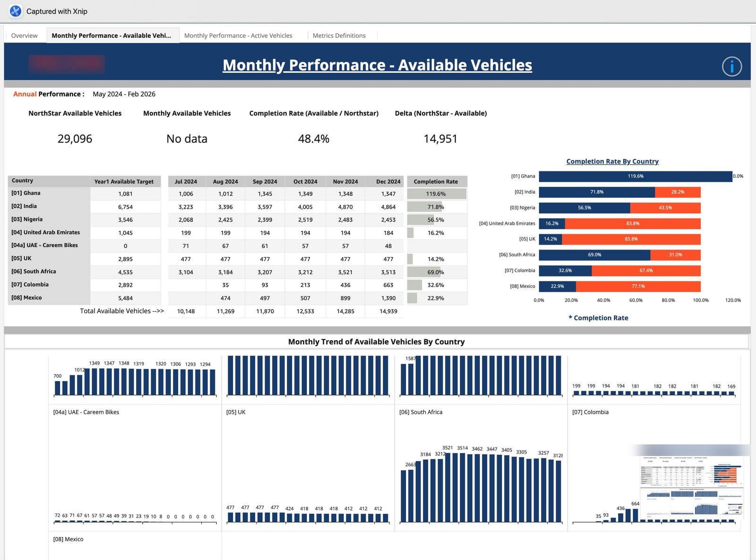Click the India 28.2% orange bar segment

[678, 192]
